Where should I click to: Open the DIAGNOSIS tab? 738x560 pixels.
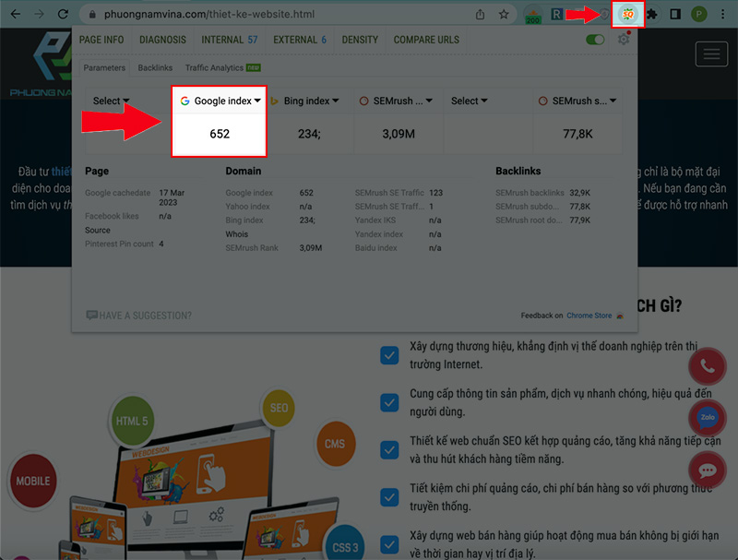pyautogui.click(x=162, y=40)
